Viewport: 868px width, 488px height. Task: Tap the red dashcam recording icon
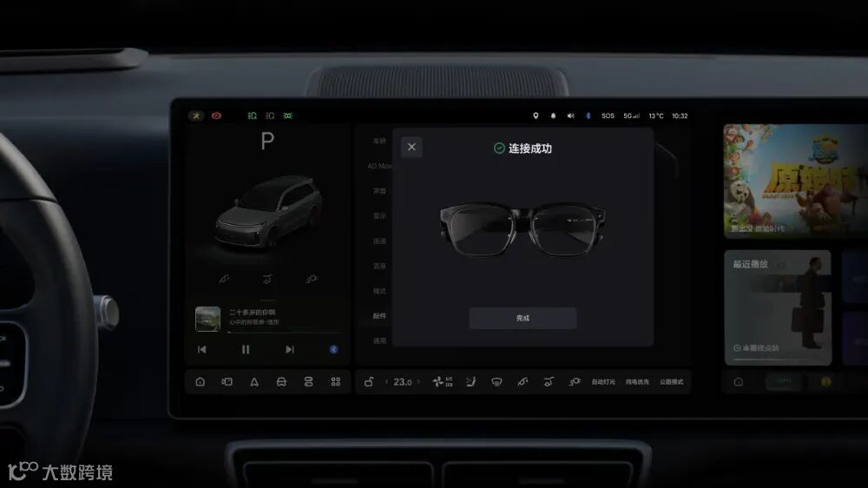coord(216,115)
